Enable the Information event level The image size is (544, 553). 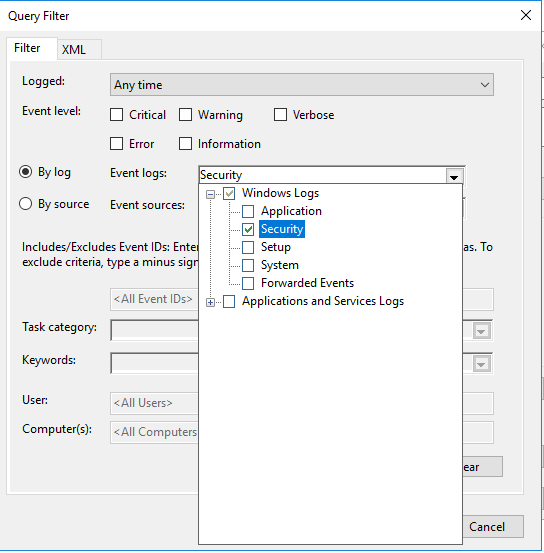(186, 144)
